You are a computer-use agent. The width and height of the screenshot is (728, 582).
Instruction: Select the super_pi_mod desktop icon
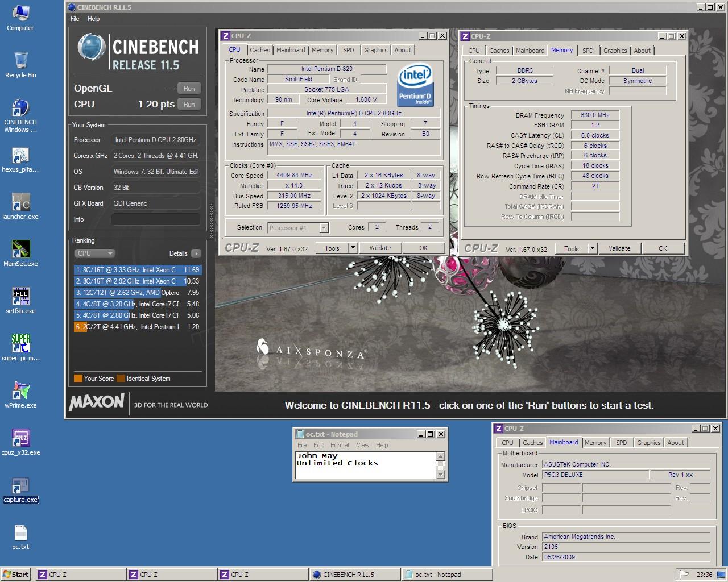point(20,348)
